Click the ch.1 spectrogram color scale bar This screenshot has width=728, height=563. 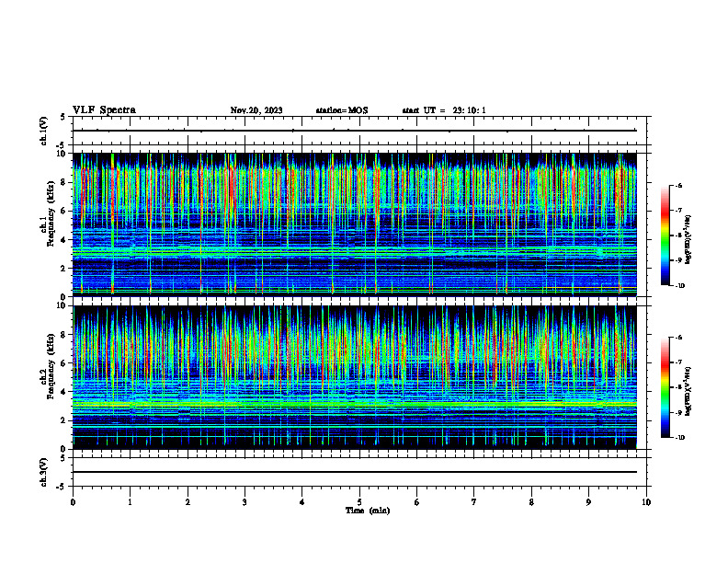[665, 236]
